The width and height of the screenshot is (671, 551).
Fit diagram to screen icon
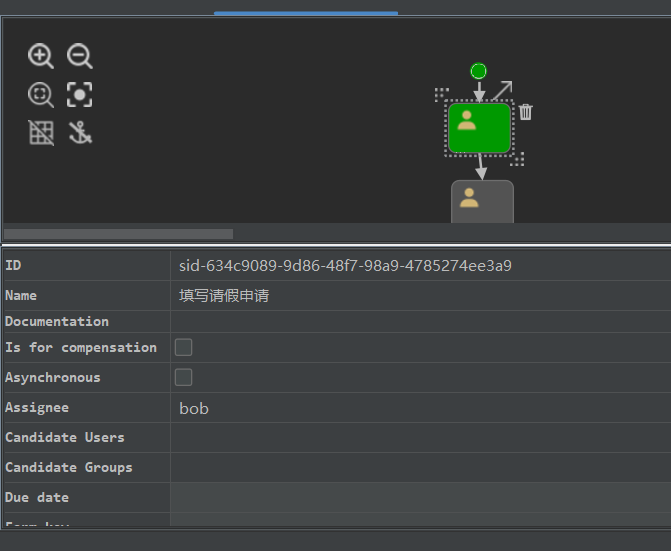click(80, 95)
